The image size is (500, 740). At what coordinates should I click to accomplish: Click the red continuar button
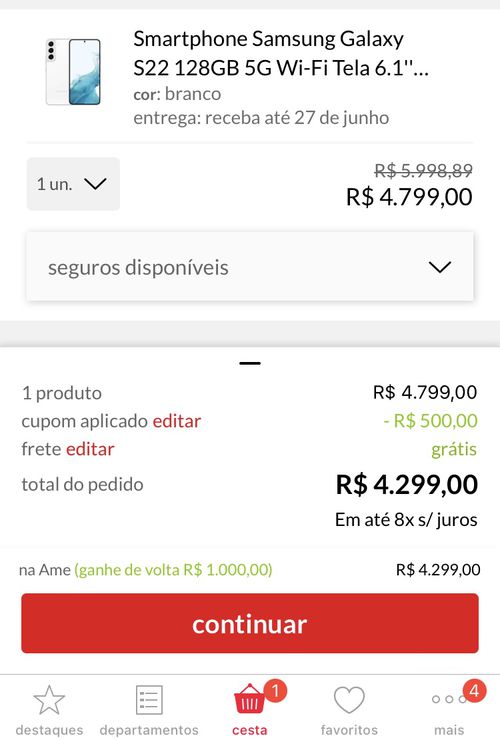[250, 623]
